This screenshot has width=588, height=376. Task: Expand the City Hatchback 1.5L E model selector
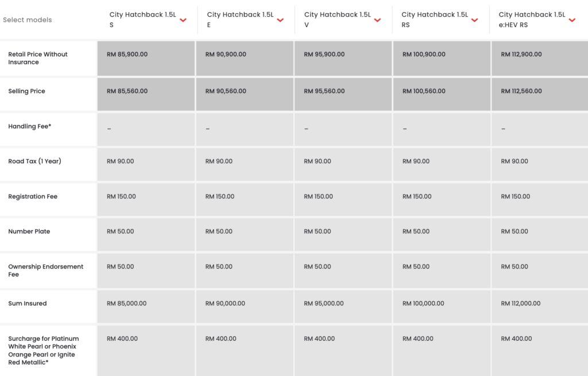click(280, 20)
